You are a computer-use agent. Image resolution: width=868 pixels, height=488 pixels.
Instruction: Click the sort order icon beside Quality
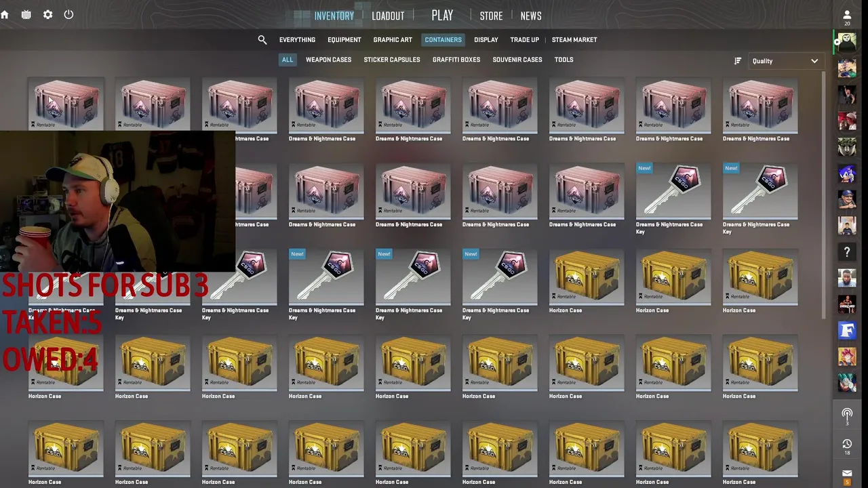tap(738, 61)
